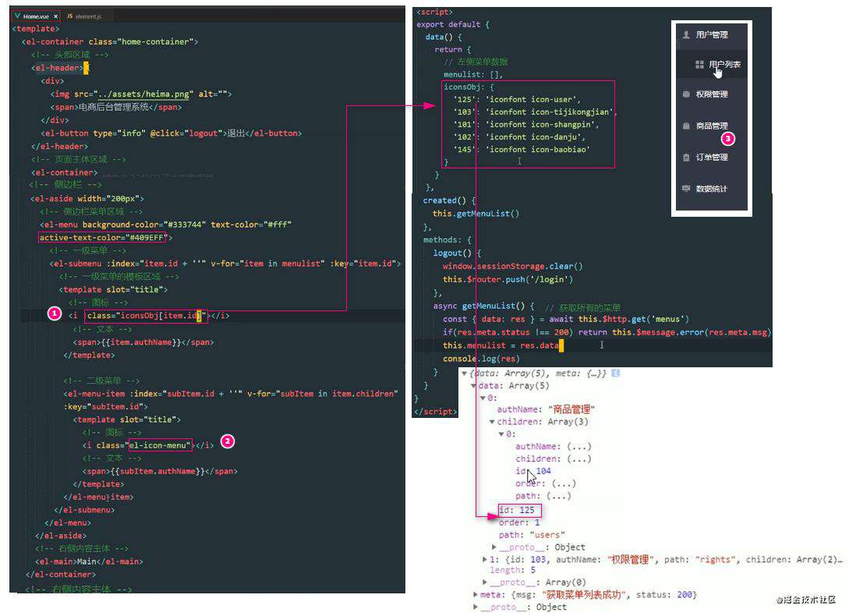
Task: Expand the __proto__: Array(0) node
Action: (x=485, y=582)
